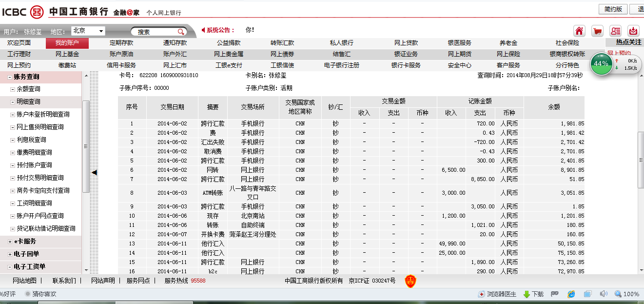Screen dimensions: 644x304
Task: Click the collapse sidebar black arrow
Action: click(95, 172)
